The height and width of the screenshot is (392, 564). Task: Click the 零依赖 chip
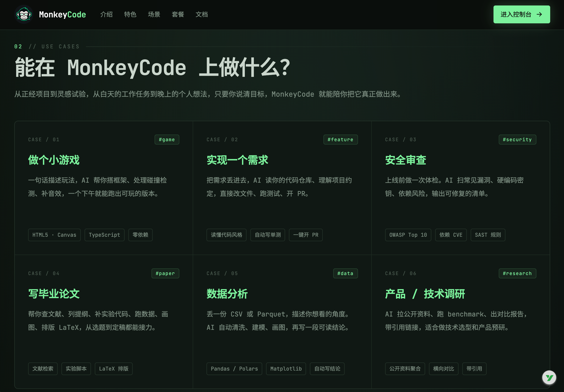tap(141, 235)
